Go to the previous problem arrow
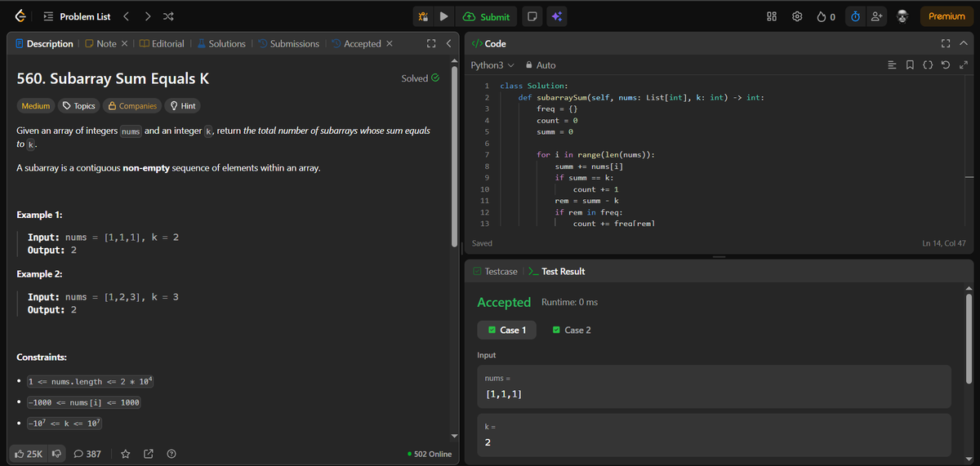Viewport: 980px width, 466px height. [127, 16]
